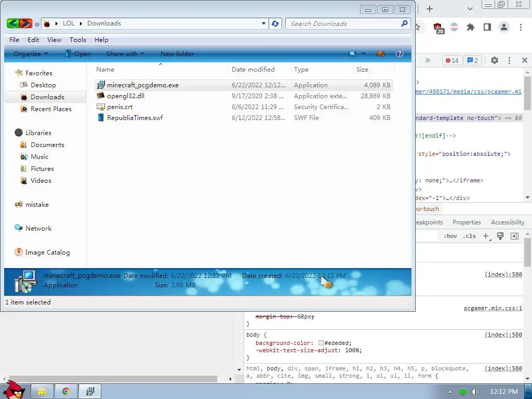The image size is (532, 399).
Task: Click the uBlock extension icon in Chrome
Action: coord(438,28)
